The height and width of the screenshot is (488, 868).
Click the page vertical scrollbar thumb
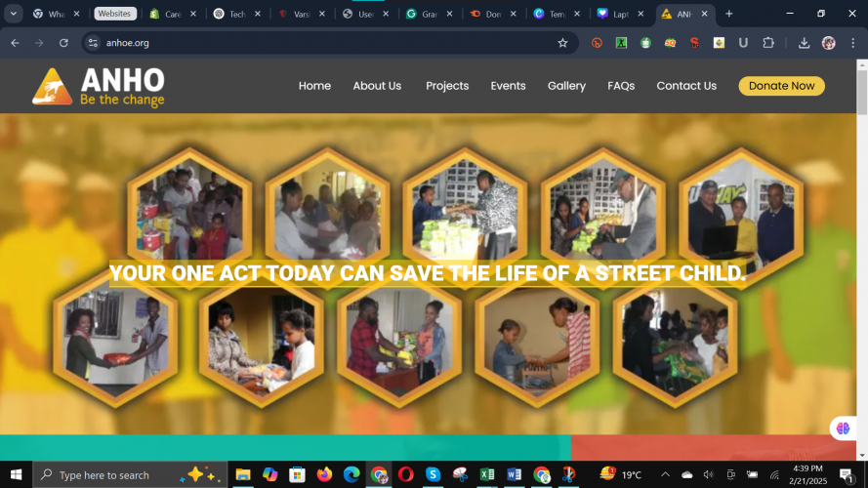click(862, 92)
